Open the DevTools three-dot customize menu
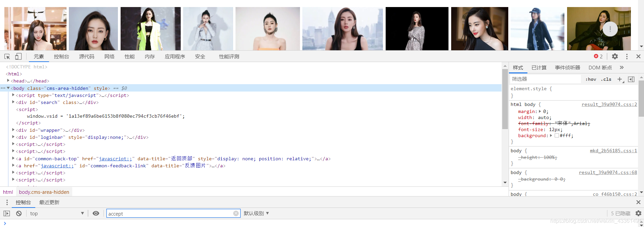This screenshot has height=227, width=644. [627, 56]
